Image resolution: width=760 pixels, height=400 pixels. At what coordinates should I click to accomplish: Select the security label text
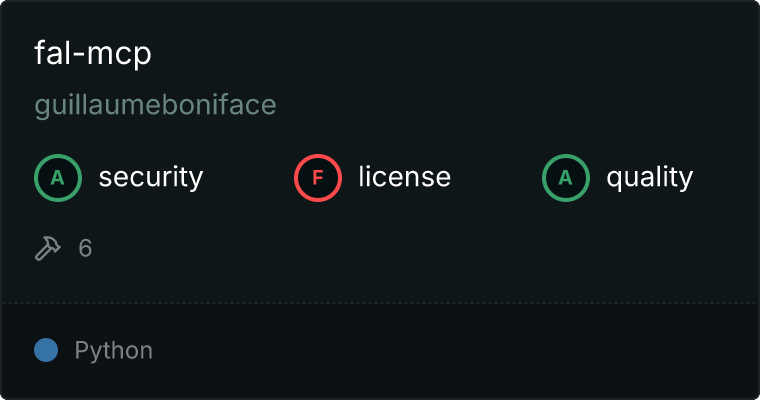pyautogui.click(x=150, y=178)
